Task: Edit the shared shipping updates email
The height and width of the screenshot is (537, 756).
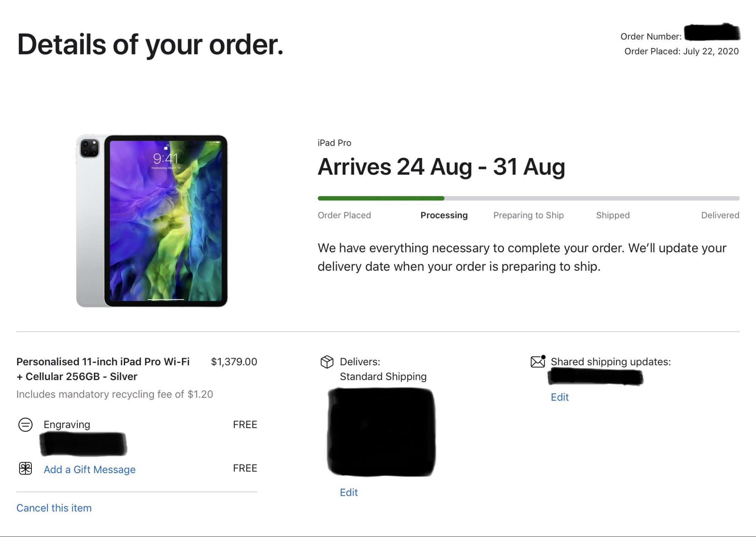Action: pyautogui.click(x=559, y=397)
